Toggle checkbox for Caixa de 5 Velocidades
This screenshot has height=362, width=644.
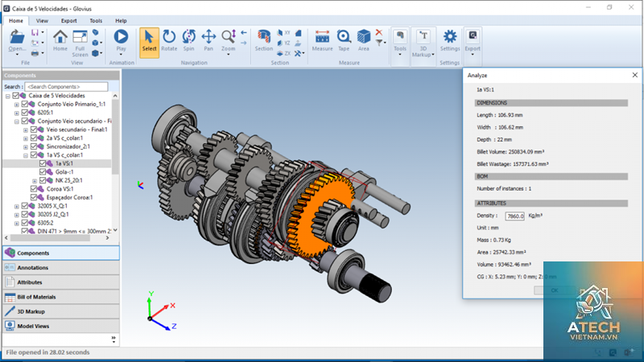pos(15,96)
